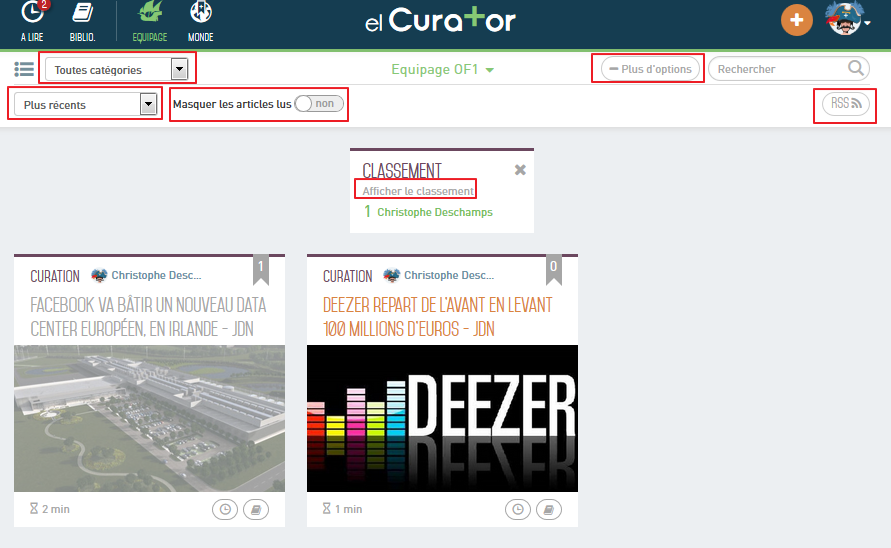Click the Deezer logo thumbnail
Image resolution: width=891 pixels, height=548 pixels.
[442, 418]
